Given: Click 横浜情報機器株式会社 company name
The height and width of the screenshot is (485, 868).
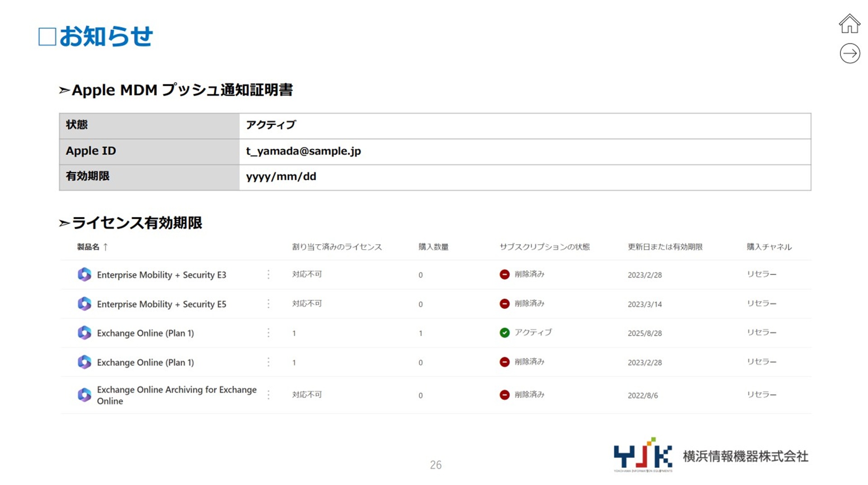Looking at the screenshot, I should [745, 456].
